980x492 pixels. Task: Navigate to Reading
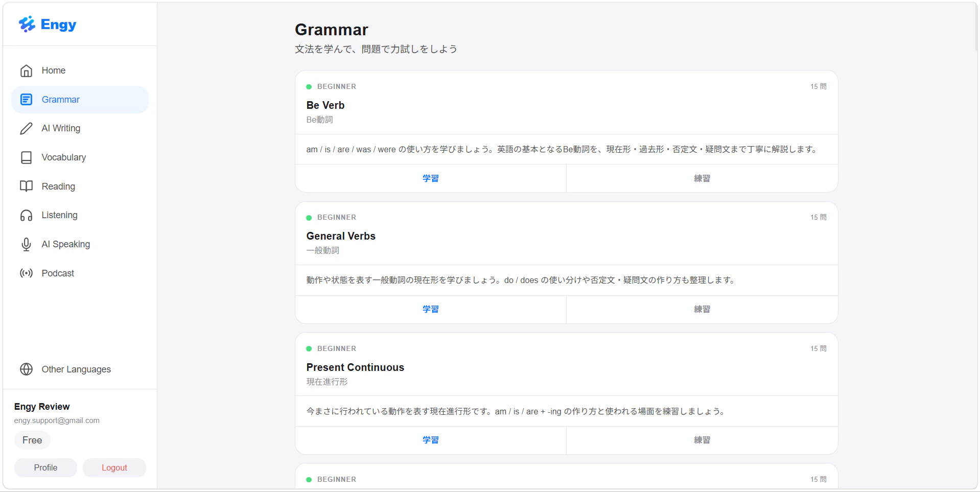click(x=80, y=186)
